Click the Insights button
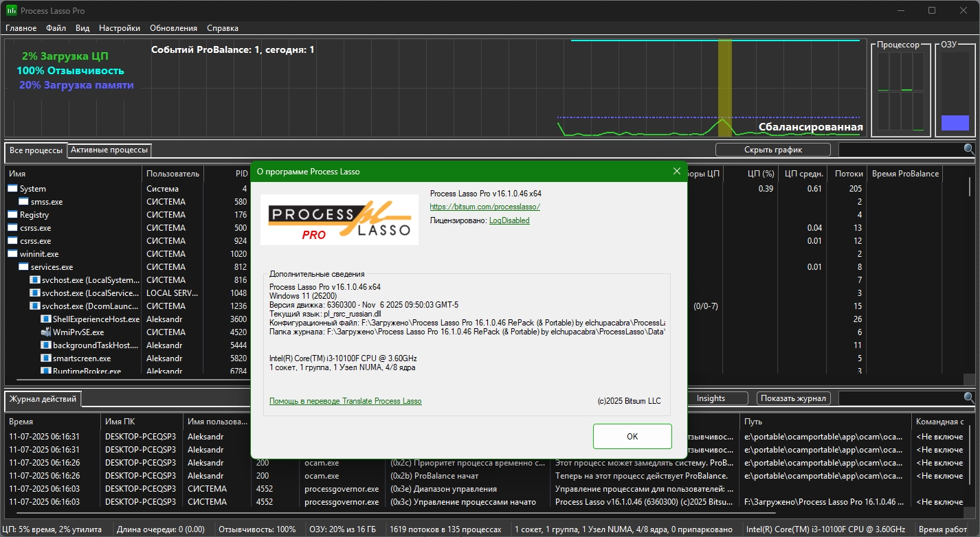The width and height of the screenshot is (980, 537). point(711,398)
